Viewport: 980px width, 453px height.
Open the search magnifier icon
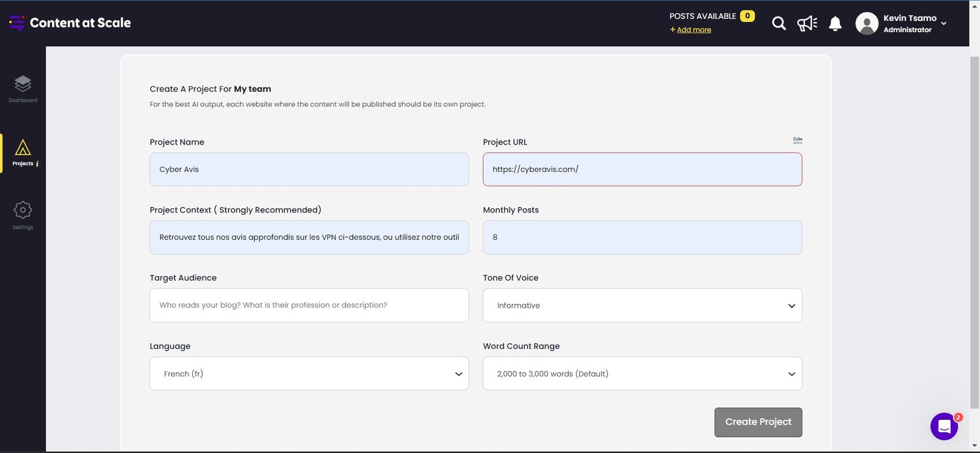778,23
